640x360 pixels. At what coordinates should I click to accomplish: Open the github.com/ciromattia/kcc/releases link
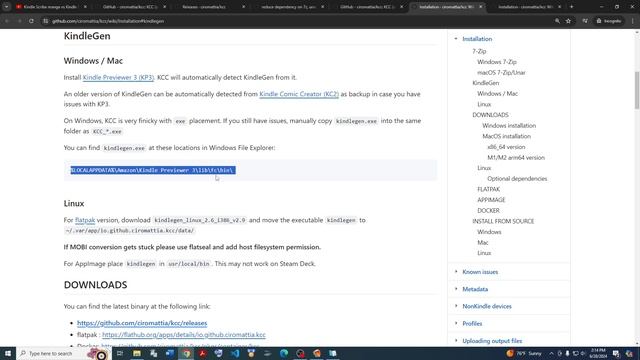pos(142,323)
